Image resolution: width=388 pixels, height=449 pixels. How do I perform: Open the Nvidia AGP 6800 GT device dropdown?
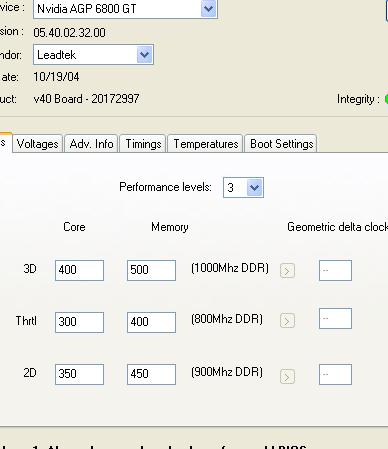(x=209, y=8)
